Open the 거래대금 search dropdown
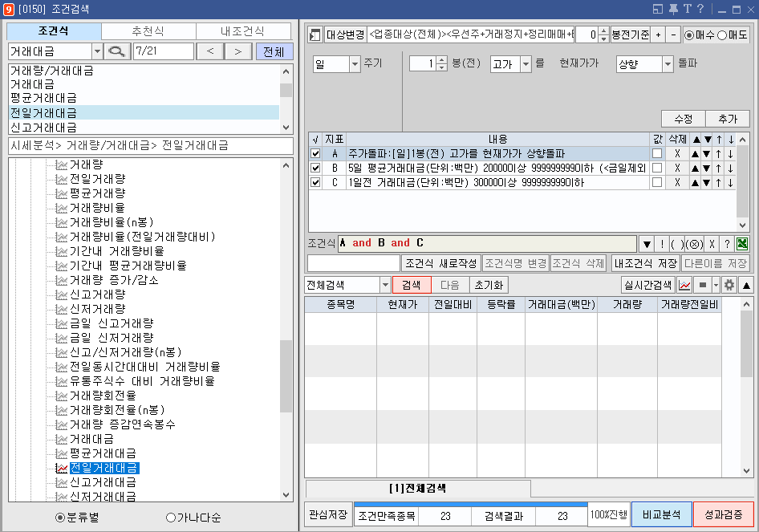 (97, 51)
